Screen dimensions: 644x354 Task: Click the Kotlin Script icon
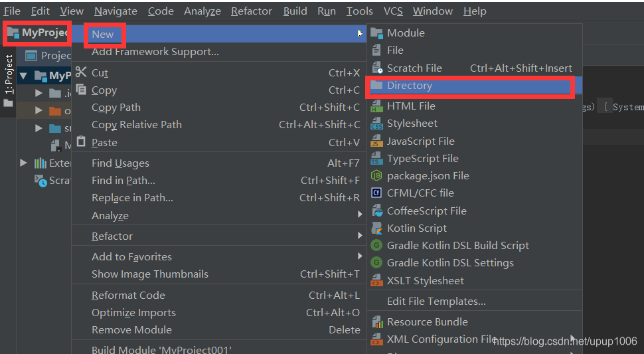(377, 228)
